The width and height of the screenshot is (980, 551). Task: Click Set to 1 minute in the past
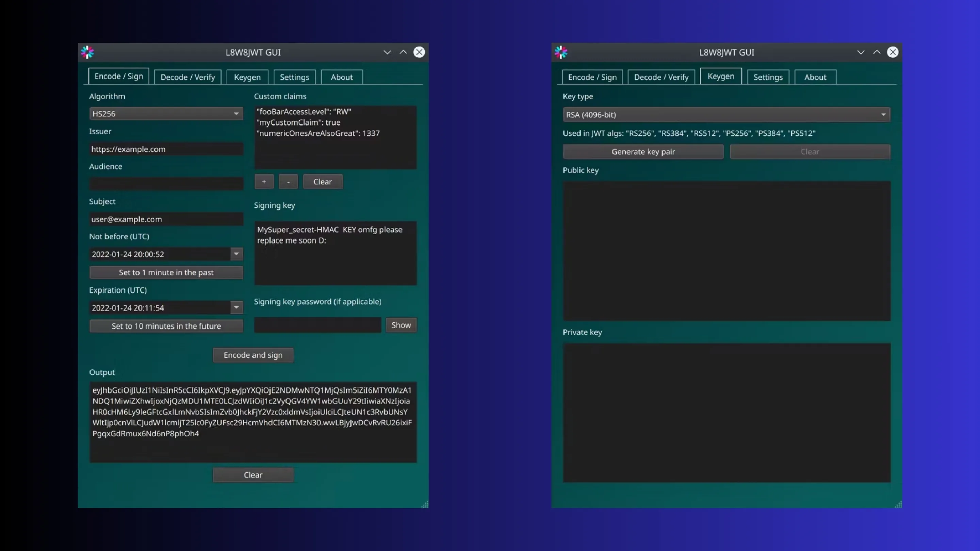(166, 272)
